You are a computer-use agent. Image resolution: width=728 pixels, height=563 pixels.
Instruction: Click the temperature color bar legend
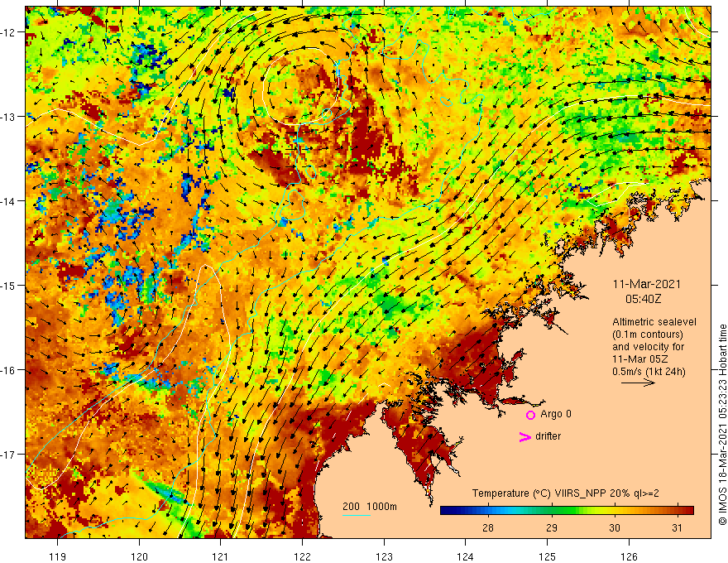[x=567, y=511]
